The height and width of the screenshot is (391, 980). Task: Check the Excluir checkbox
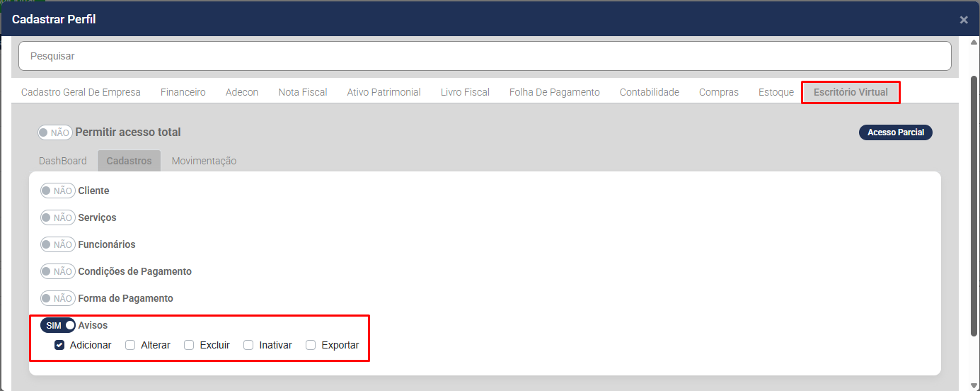pos(189,345)
